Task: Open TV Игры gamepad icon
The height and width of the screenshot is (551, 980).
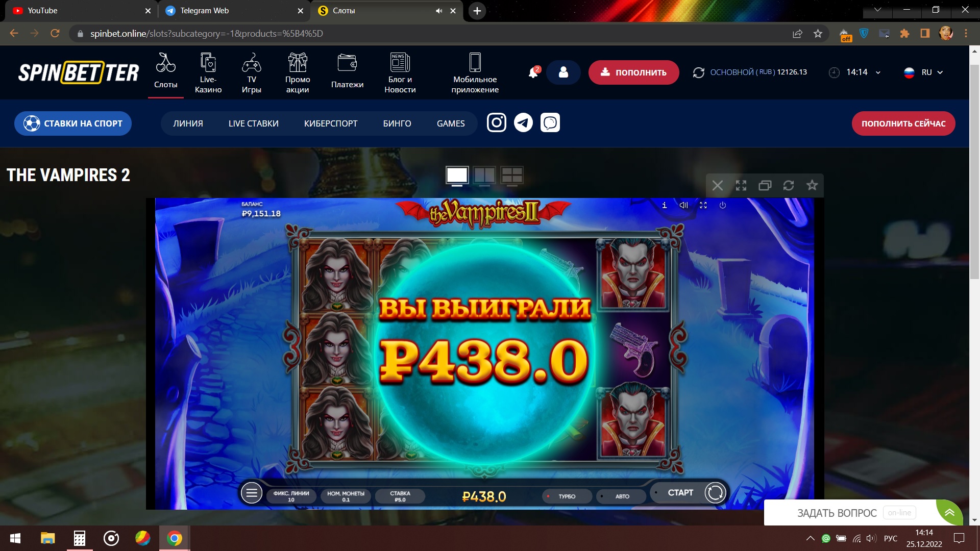Action: tap(252, 63)
